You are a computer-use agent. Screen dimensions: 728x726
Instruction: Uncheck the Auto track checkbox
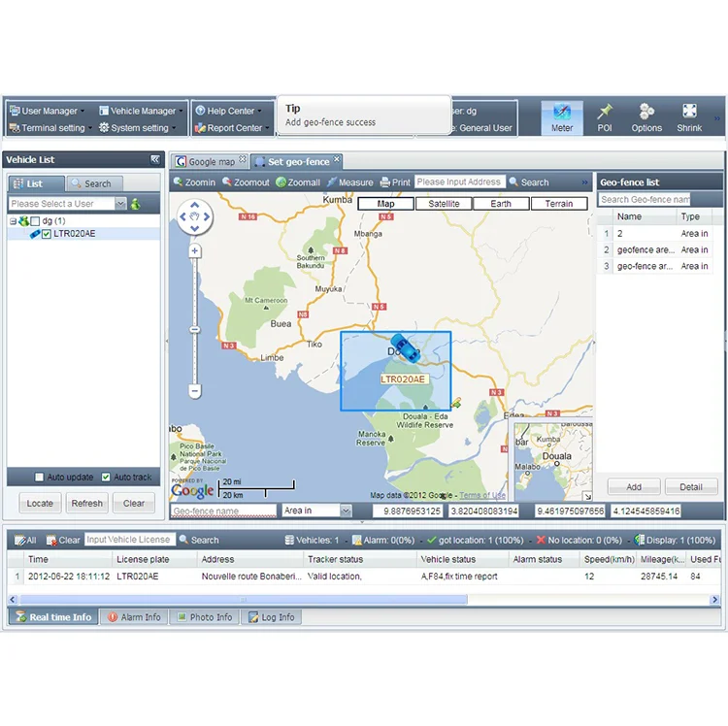pos(107,478)
